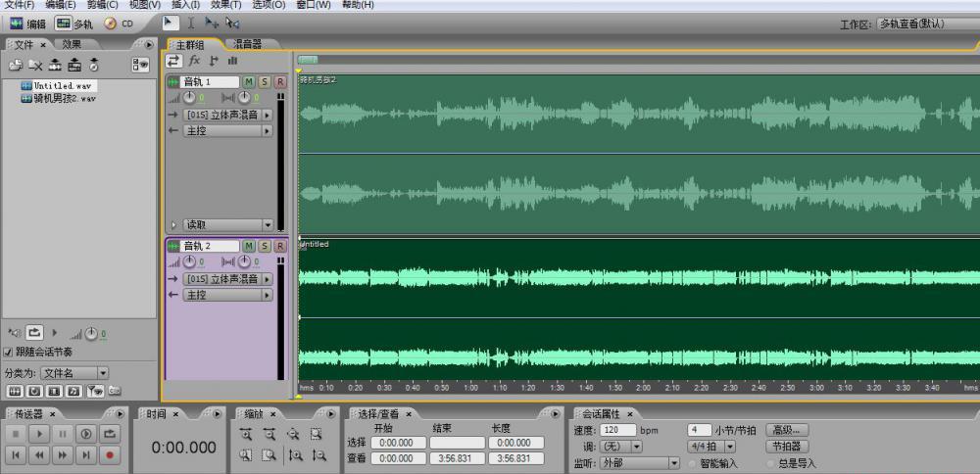This screenshot has height=474, width=980.
Task: Select the Scrub tool
Action: (x=232, y=24)
